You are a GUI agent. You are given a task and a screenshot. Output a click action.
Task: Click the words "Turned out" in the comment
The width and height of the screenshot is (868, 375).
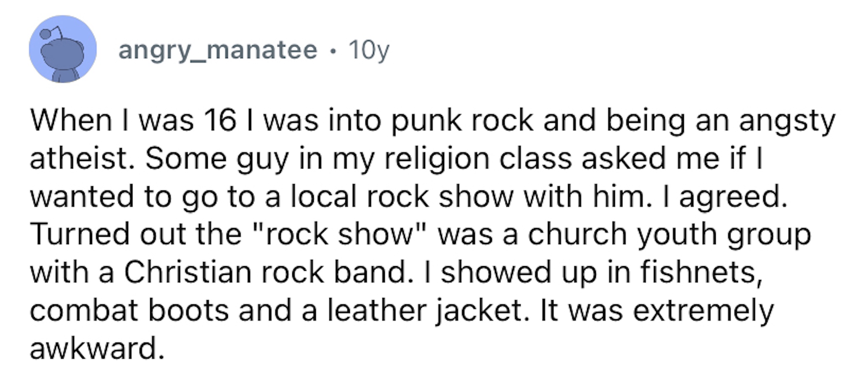(108, 234)
